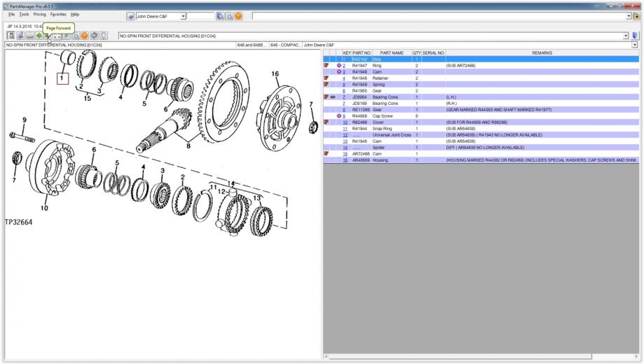
Task: Open the top search bar dropdown arrow
Action: 629,16
